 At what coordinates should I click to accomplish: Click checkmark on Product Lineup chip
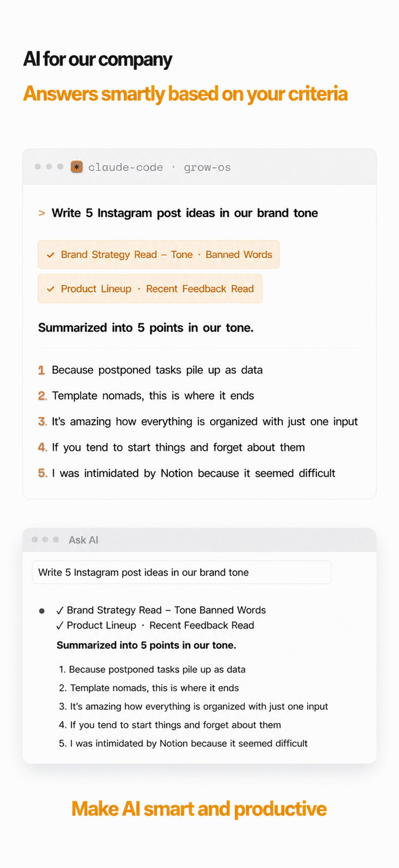pyautogui.click(x=51, y=289)
